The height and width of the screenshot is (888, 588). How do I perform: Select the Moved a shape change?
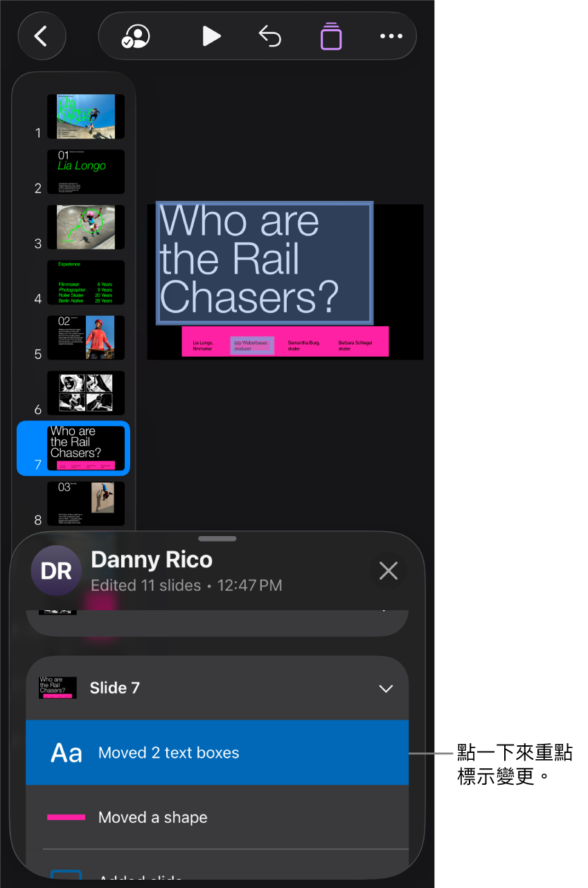pos(217,817)
